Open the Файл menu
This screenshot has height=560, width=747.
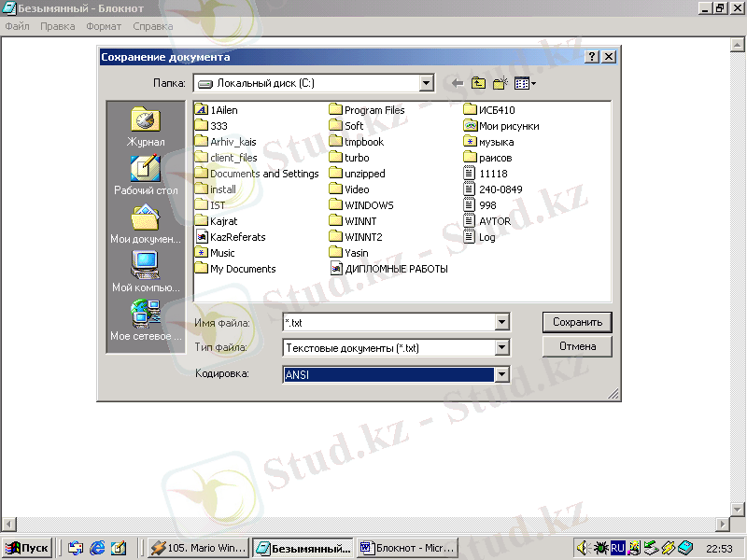[17, 26]
